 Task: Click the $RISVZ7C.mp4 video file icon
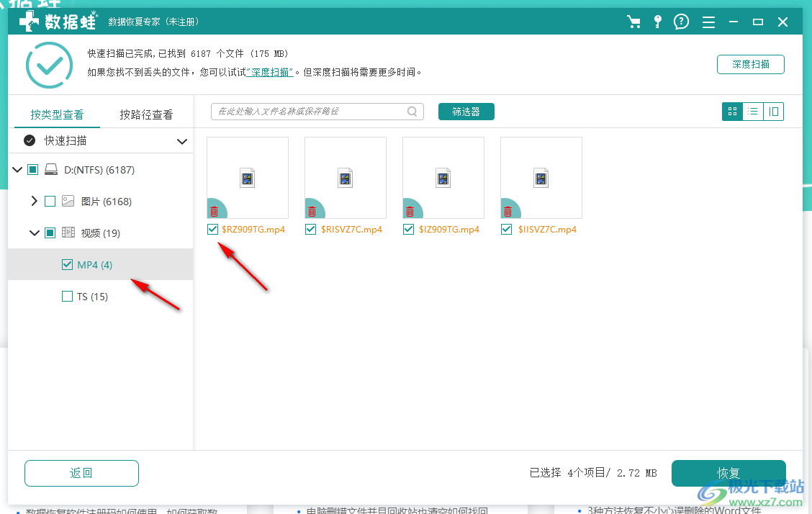pos(346,178)
